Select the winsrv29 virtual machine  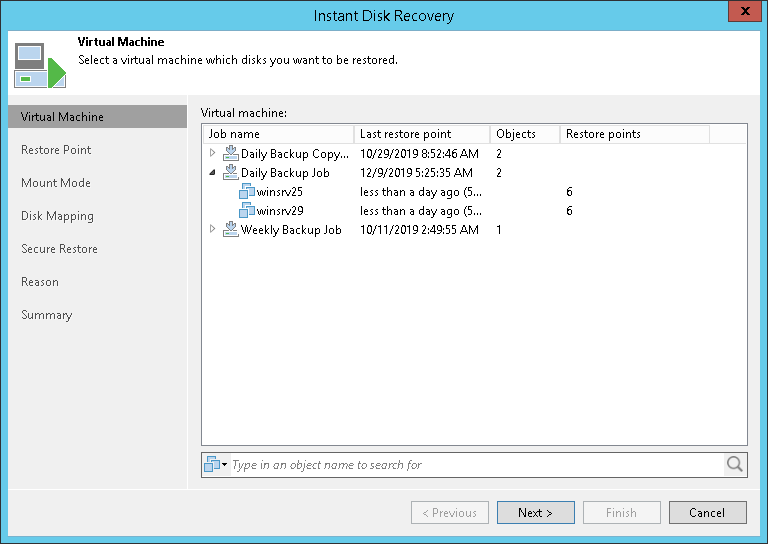coord(280,211)
